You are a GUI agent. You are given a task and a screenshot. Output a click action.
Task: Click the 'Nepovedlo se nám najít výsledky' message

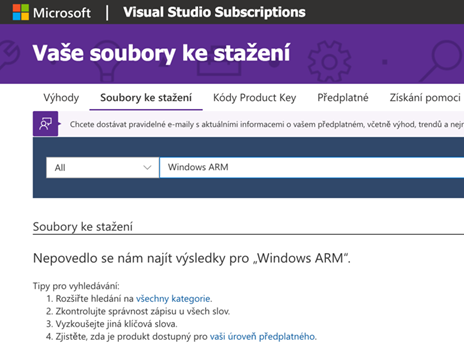tap(192, 258)
